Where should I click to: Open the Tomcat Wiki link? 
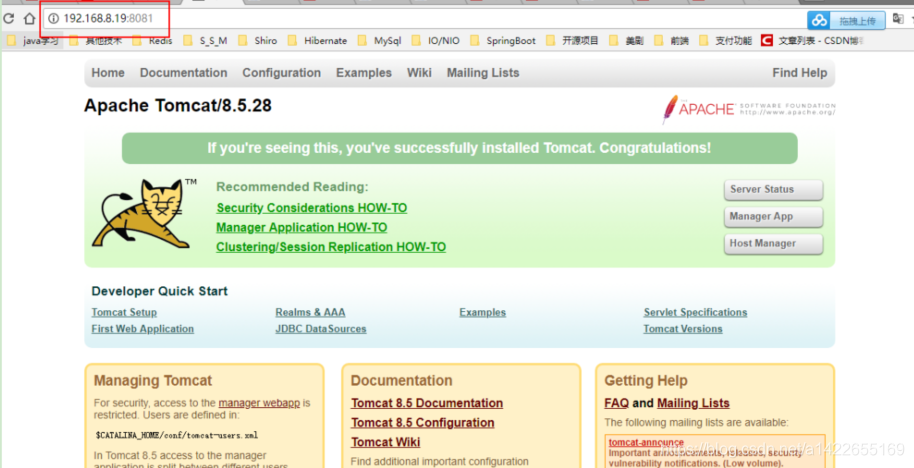click(385, 442)
